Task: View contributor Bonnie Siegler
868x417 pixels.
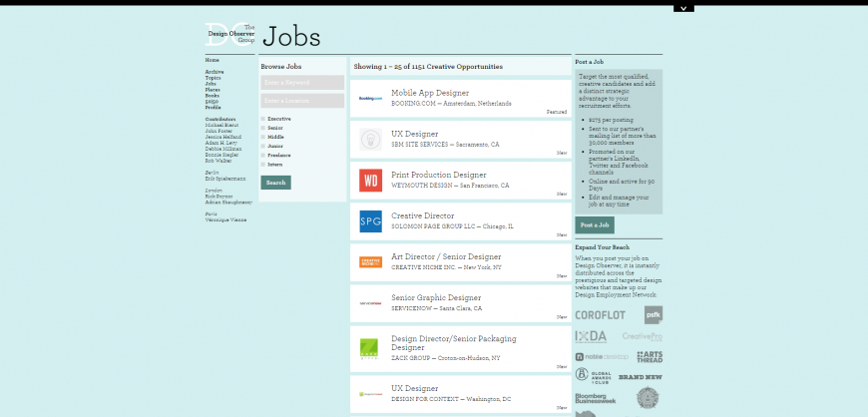Action: click(221, 155)
